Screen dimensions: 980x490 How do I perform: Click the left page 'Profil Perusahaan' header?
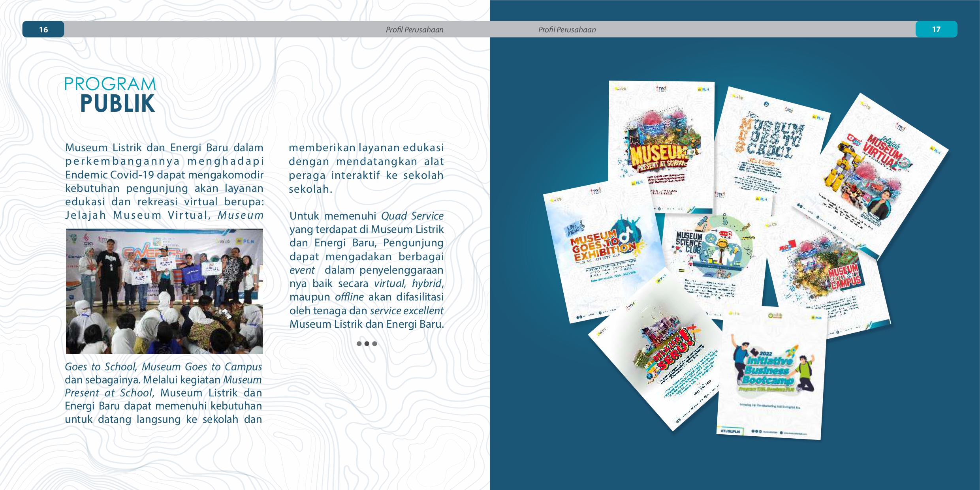coord(414,30)
